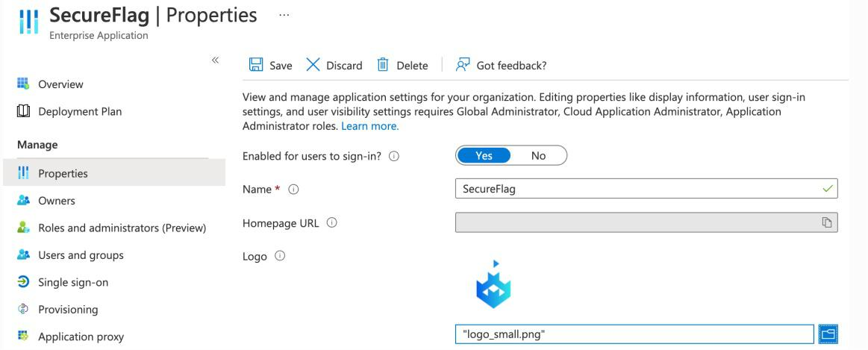
Task: Click the Discard X icon
Action: 313,65
